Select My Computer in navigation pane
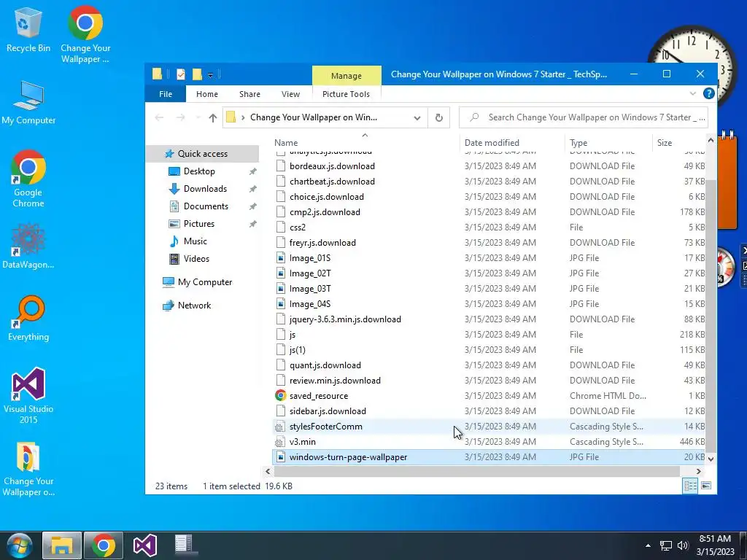The image size is (747, 560). click(x=205, y=282)
